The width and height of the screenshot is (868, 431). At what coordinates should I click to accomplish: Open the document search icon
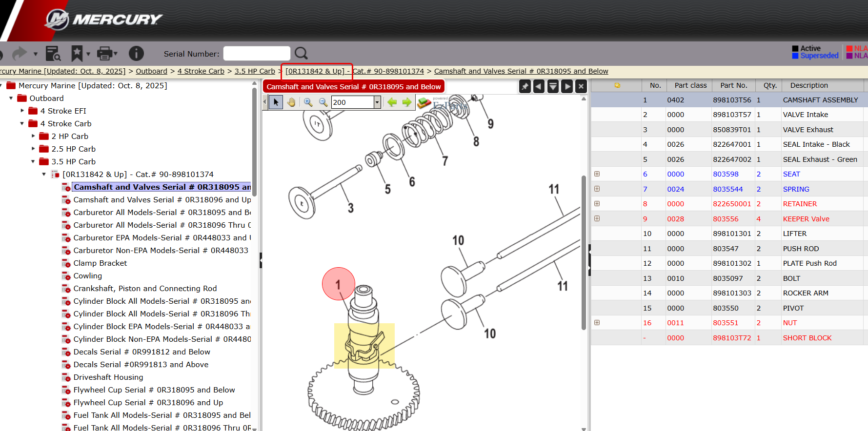click(53, 53)
